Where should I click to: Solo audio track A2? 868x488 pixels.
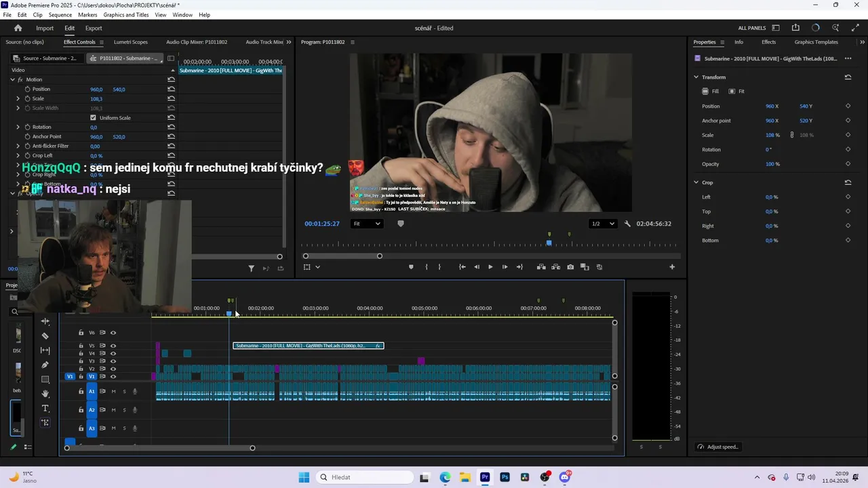coord(124,410)
